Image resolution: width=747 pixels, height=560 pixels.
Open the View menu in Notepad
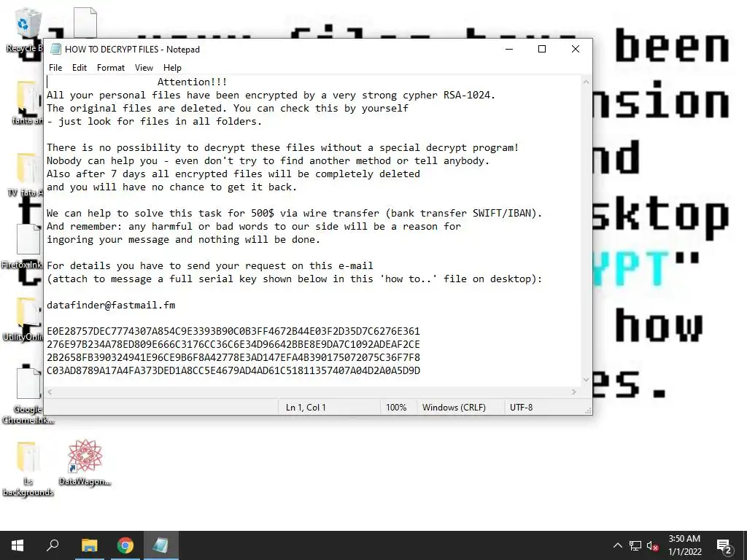[144, 68]
